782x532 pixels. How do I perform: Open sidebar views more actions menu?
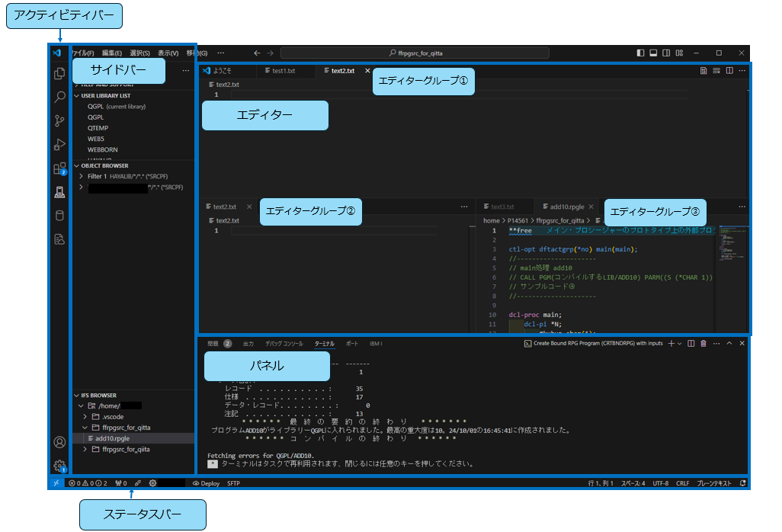[185, 71]
